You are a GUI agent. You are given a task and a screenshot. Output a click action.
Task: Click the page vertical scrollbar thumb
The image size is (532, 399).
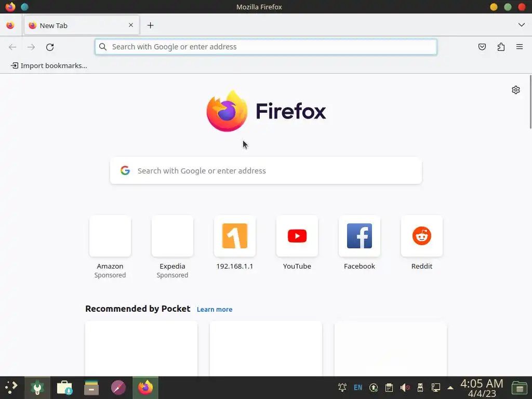tap(530, 102)
